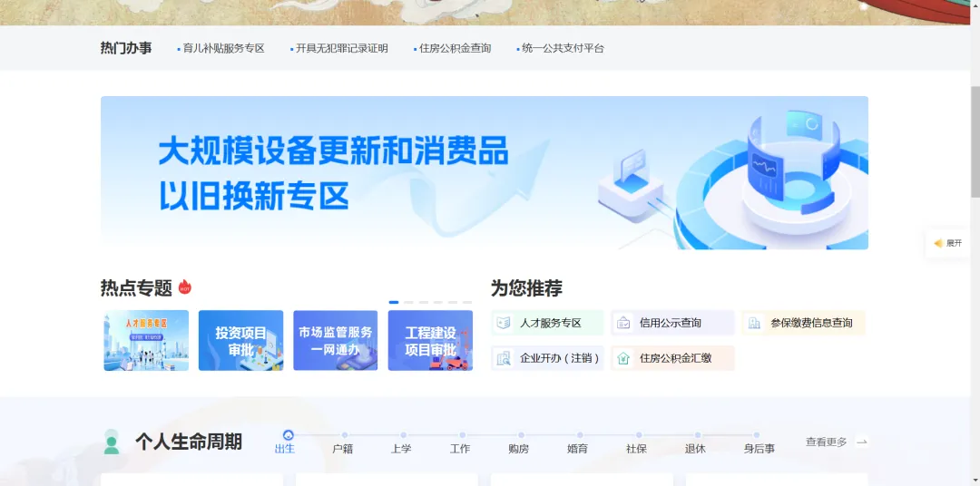Screen dimensions: 980x486
Task: Open 住房公积金汇缴 recommended button
Action: [672, 358]
